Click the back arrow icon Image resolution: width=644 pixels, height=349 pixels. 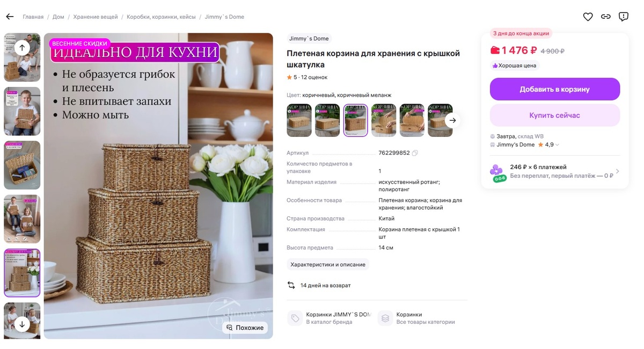10,17
